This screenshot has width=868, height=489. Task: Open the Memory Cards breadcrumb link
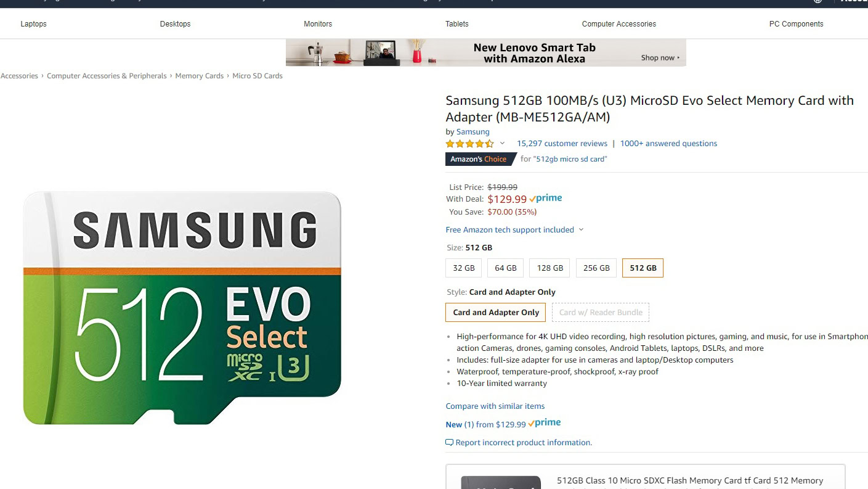click(x=199, y=76)
